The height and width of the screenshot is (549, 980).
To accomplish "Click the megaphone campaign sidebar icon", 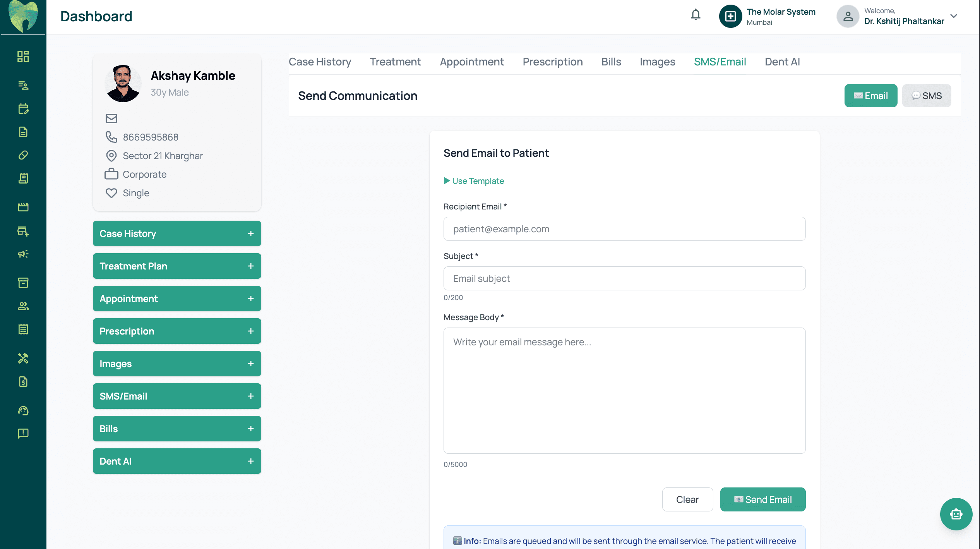I will 23,254.
